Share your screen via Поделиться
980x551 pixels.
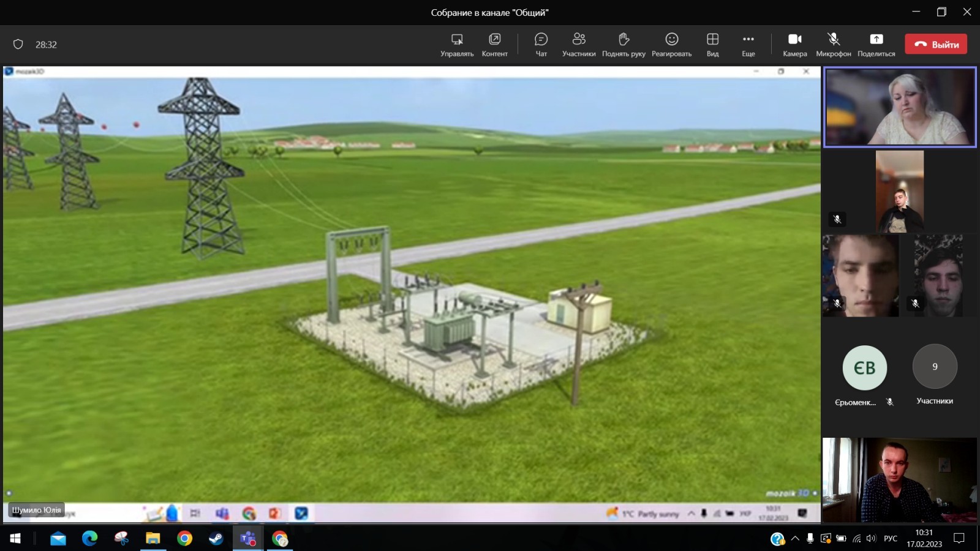pos(876,45)
